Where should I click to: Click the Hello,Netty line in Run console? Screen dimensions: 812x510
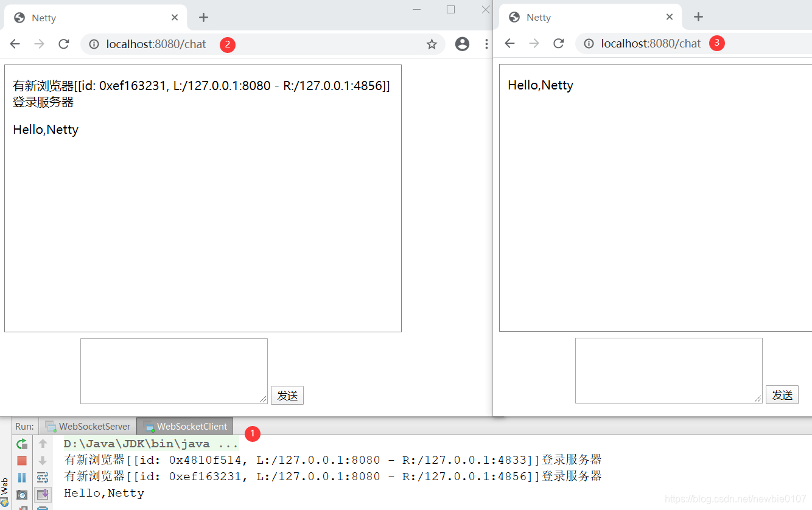pos(104,493)
